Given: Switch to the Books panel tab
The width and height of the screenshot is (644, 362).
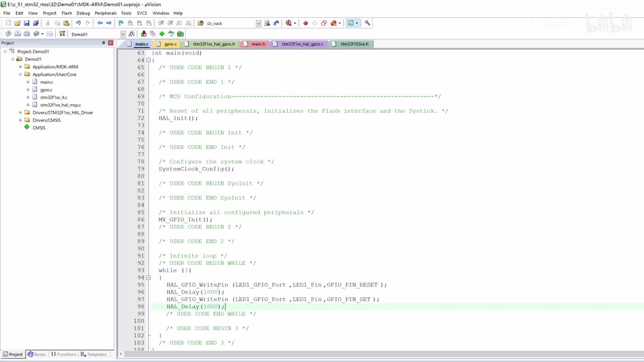Looking at the screenshot, I should 37,354.
